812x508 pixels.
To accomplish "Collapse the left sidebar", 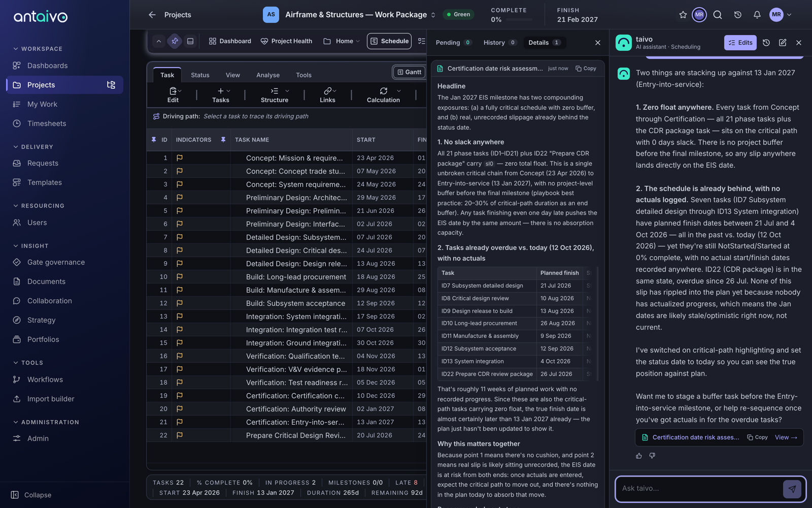I will coord(31,495).
